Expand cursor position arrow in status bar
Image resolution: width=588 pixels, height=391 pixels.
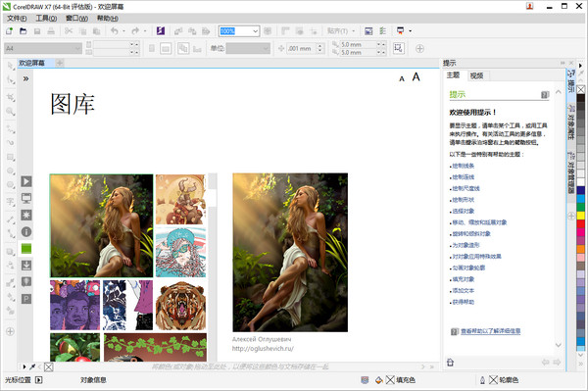click(x=38, y=380)
